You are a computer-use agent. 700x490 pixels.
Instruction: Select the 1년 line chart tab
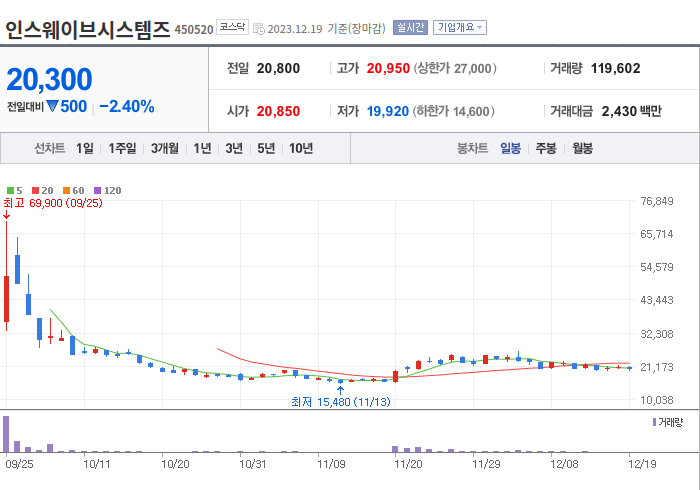pos(202,148)
